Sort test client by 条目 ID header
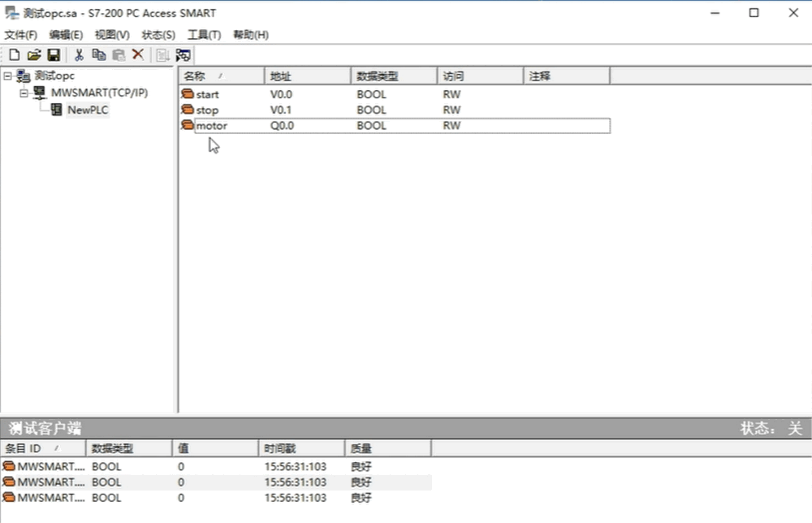This screenshot has width=812, height=523. (x=42, y=448)
